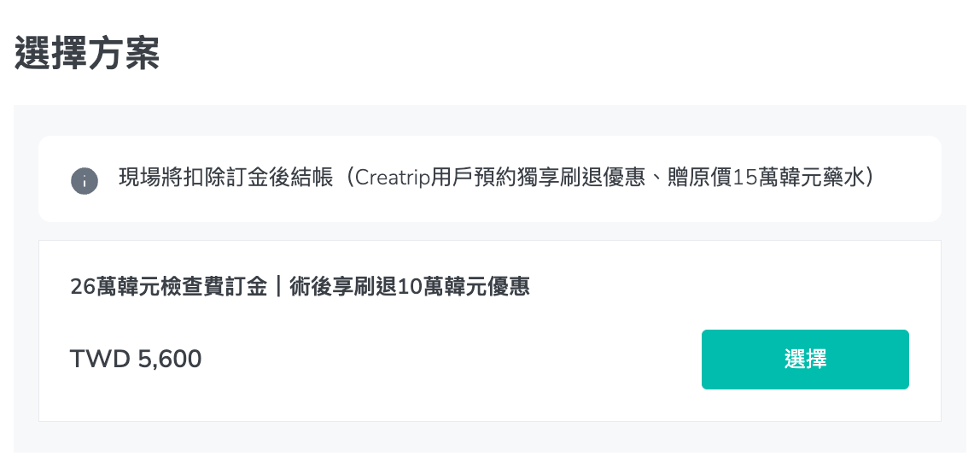The height and width of the screenshot is (468, 980).
Task: Click the 26萬韓元 text in the plan title
Action: [x=114, y=287]
